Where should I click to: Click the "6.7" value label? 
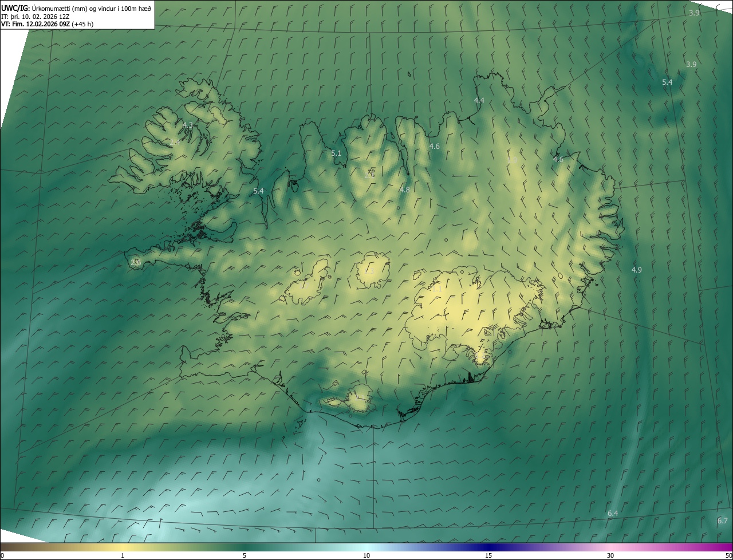(x=722, y=520)
